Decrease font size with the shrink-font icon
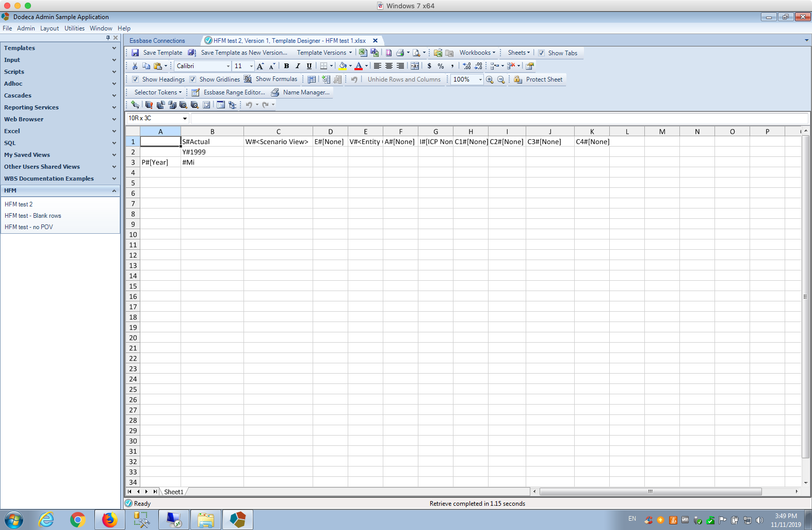This screenshot has width=812, height=530. [272, 66]
